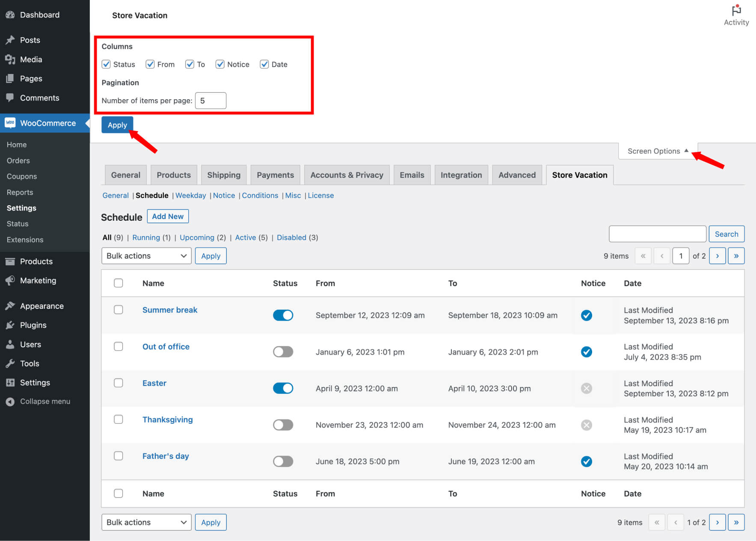Click the Media icon in sidebar
Screen dimensions: 756x541
pyautogui.click(x=10, y=59)
